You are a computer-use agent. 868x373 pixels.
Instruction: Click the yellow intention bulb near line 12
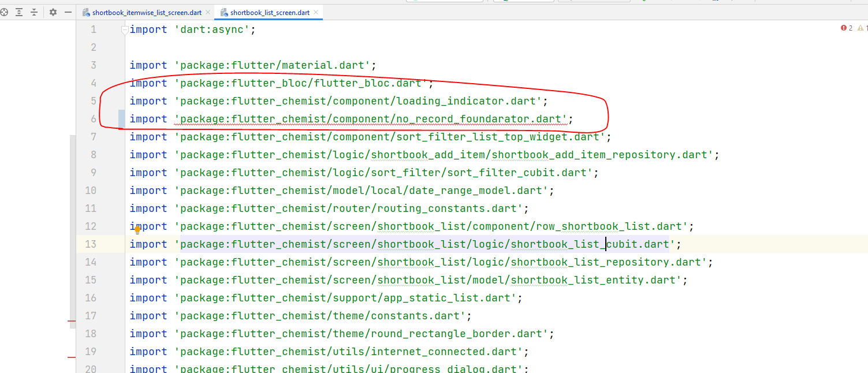(137, 229)
